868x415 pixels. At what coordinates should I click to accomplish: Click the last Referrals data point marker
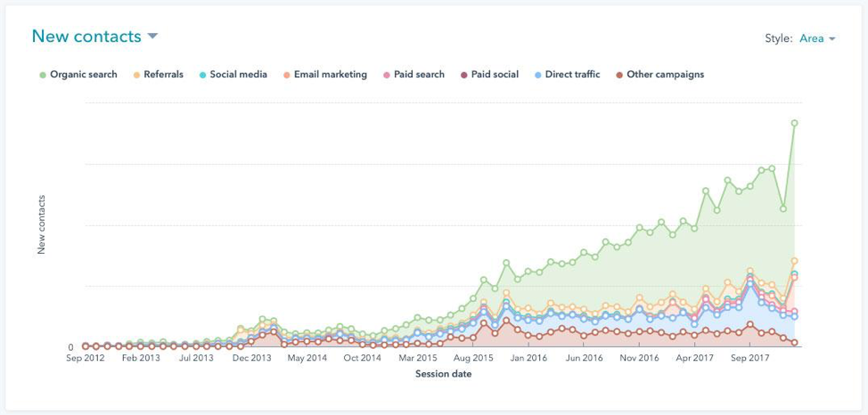tap(794, 261)
